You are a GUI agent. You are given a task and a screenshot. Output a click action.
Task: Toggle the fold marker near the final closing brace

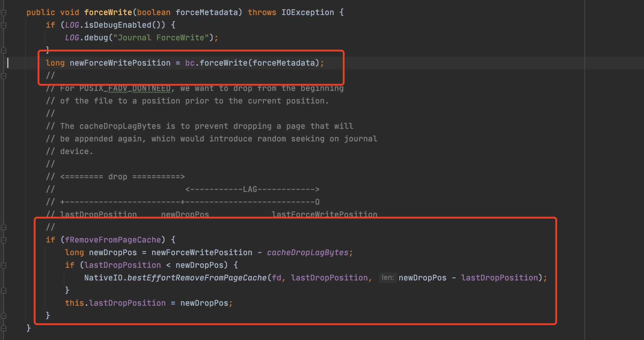[4, 328]
